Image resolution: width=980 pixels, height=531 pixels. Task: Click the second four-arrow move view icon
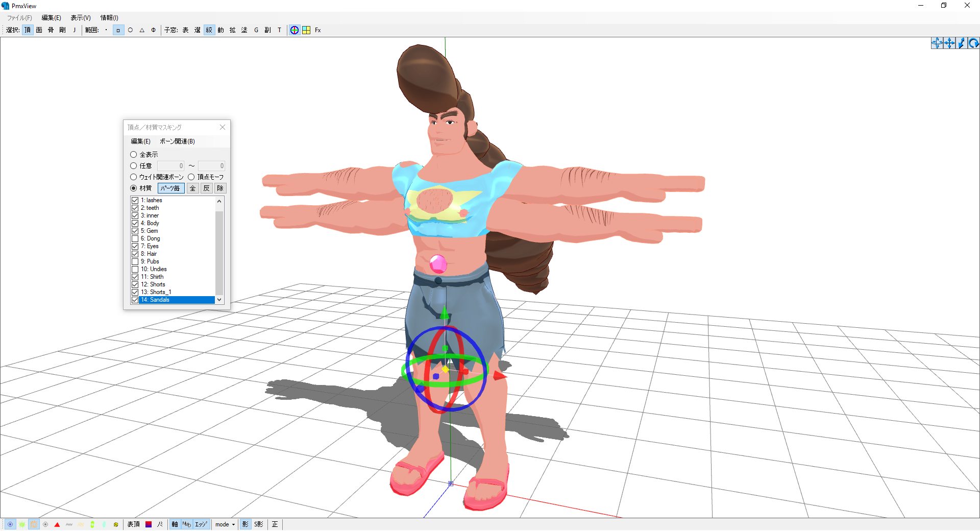click(x=949, y=43)
